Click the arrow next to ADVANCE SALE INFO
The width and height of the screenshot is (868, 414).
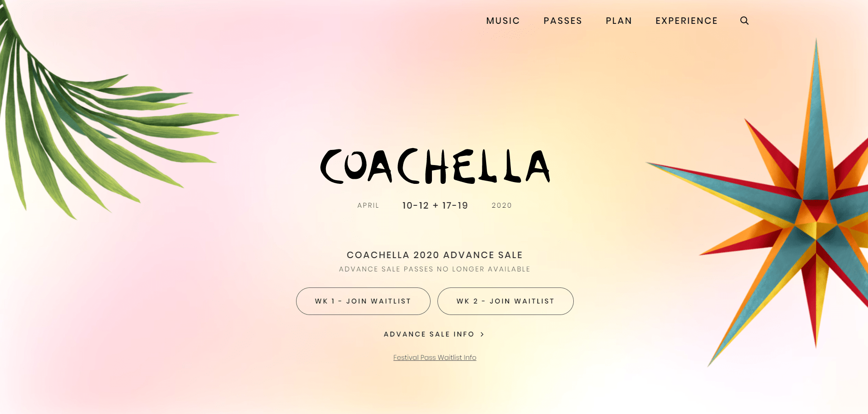482,334
